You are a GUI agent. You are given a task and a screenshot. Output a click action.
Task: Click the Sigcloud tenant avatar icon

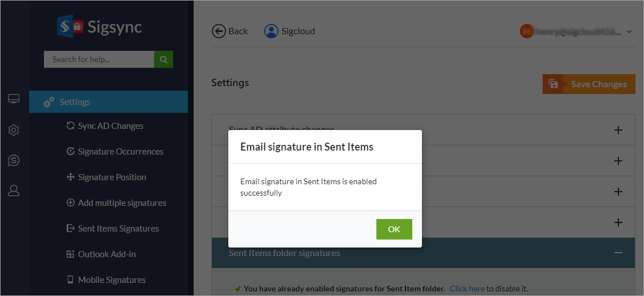271,31
